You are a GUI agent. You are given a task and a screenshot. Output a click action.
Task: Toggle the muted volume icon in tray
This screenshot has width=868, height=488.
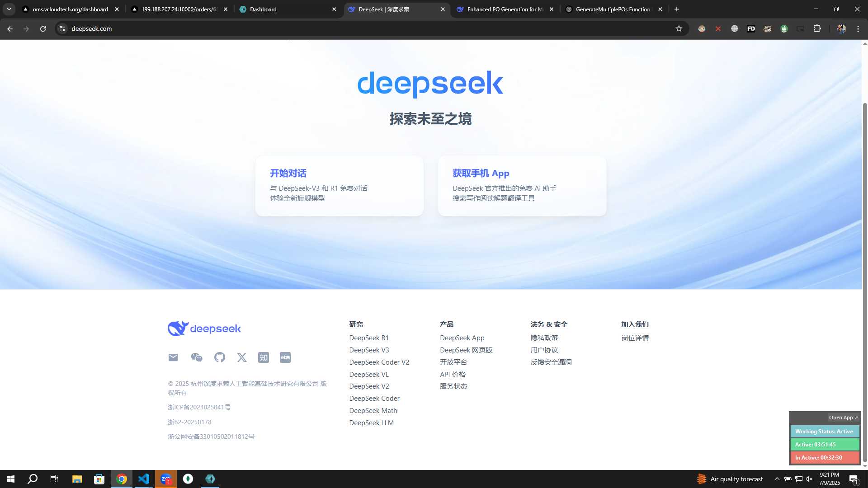[x=809, y=479]
